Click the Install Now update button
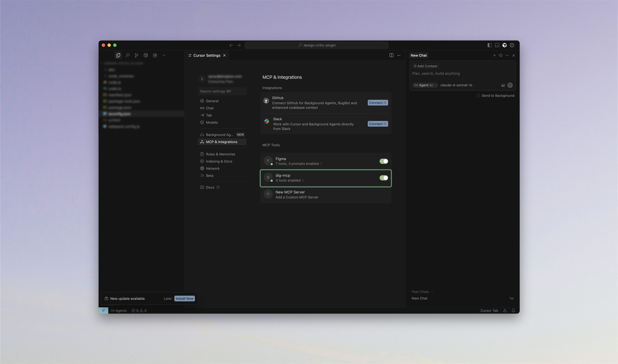This screenshot has width=618, height=364. (x=184, y=299)
